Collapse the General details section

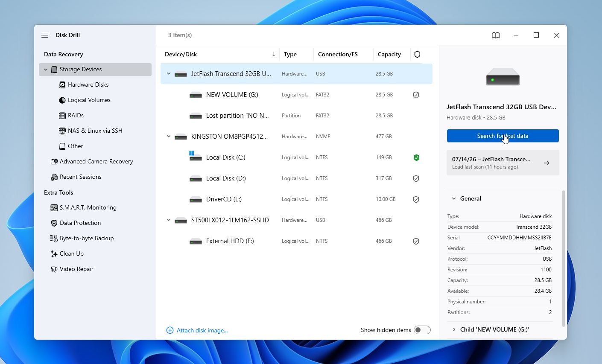[x=453, y=198]
